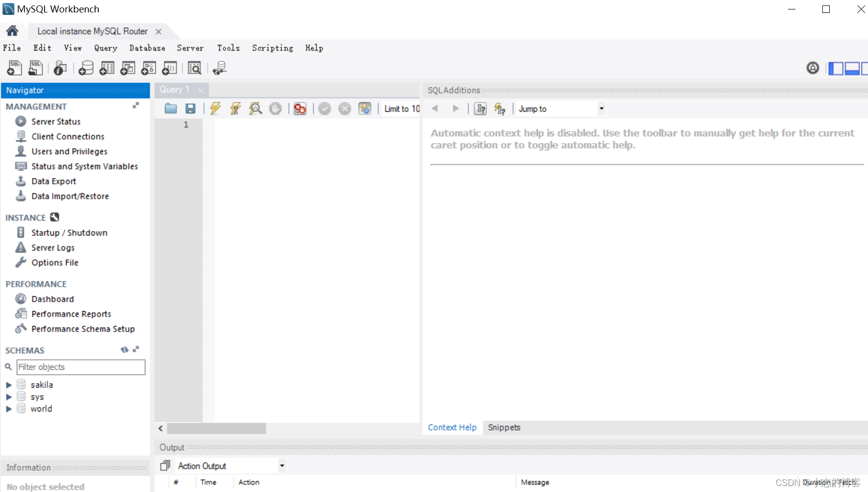Create a new function icon
The width and height of the screenshot is (868, 492).
click(x=169, y=68)
